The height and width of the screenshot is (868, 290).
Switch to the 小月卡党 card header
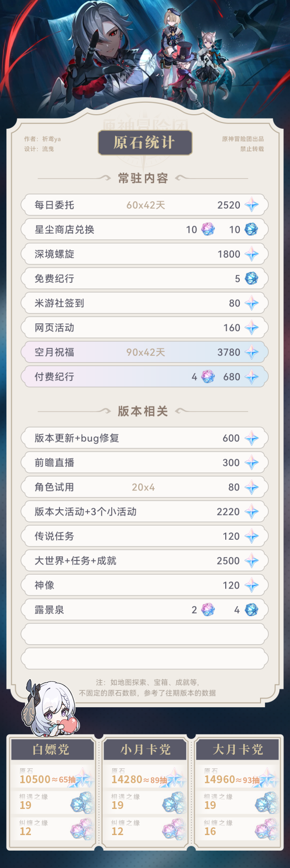(x=145, y=750)
